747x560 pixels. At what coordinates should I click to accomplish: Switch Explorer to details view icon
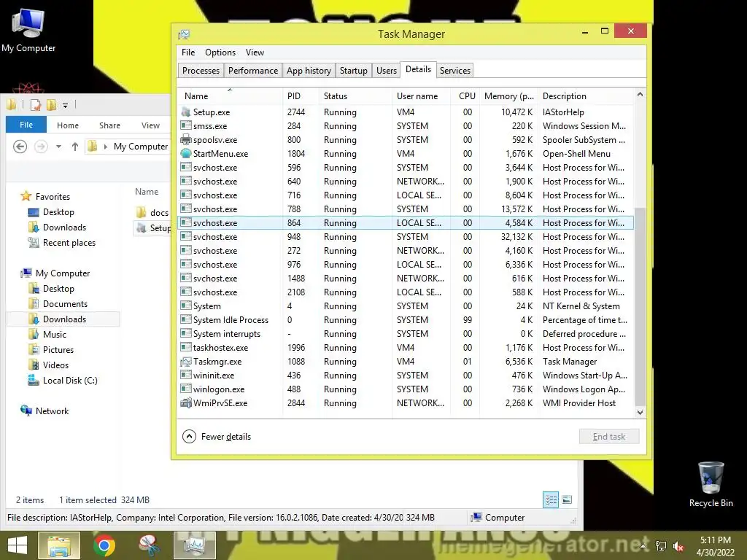click(551, 499)
